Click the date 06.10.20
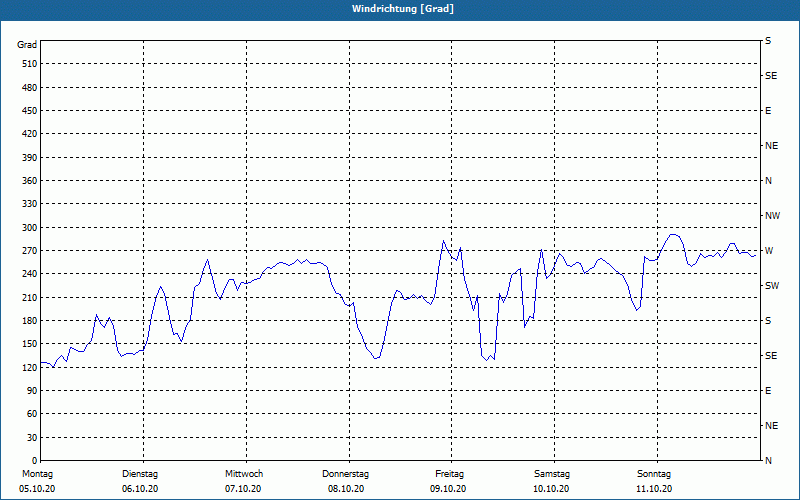This screenshot has width=800, height=500. [x=140, y=489]
